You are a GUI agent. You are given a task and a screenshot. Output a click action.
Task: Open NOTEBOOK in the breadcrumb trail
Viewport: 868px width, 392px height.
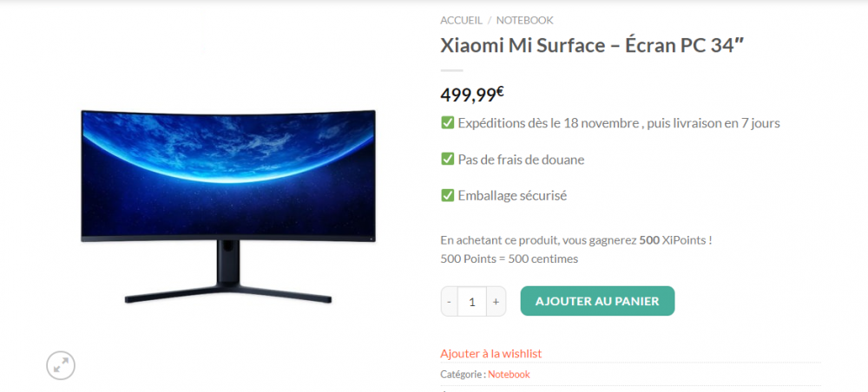point(525,21)
